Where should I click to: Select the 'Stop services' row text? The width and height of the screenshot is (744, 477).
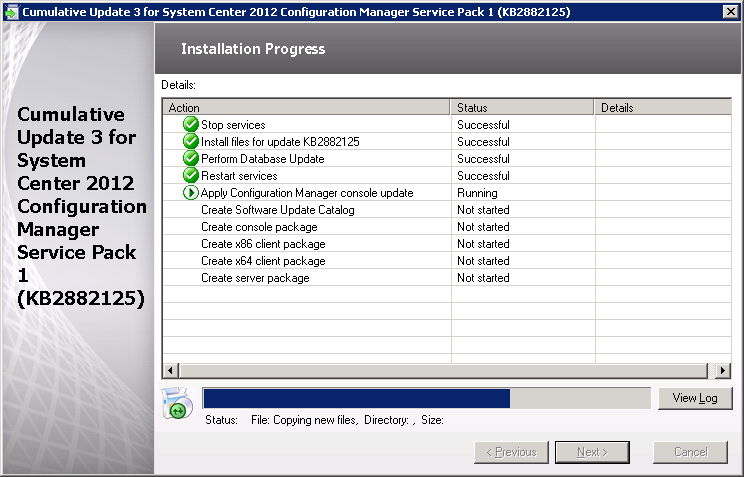[233, 125]
